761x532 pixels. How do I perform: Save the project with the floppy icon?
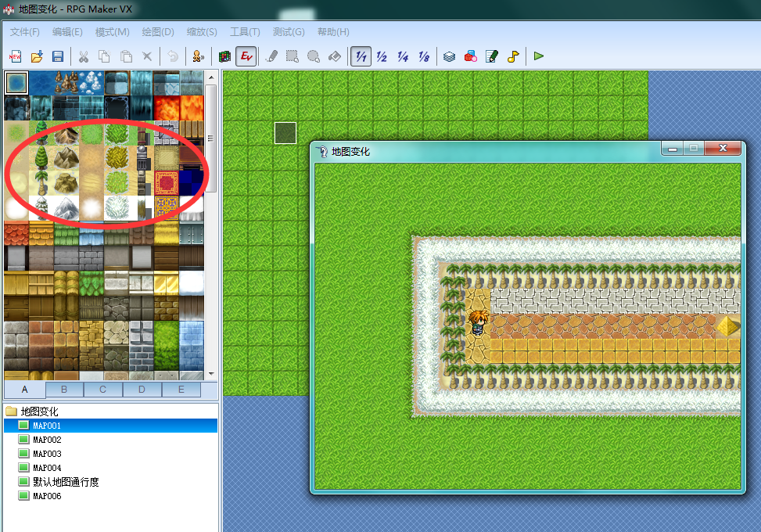coord(58,56)
